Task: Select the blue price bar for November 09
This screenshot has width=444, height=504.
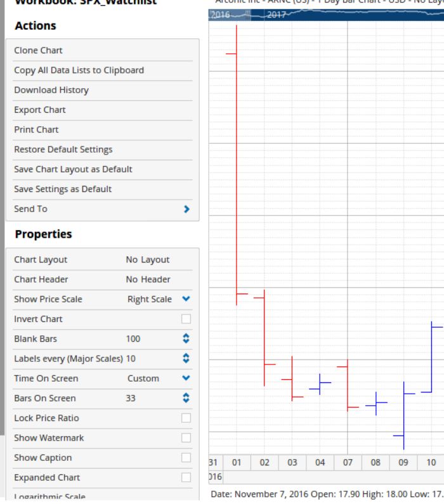Action: 404,415
